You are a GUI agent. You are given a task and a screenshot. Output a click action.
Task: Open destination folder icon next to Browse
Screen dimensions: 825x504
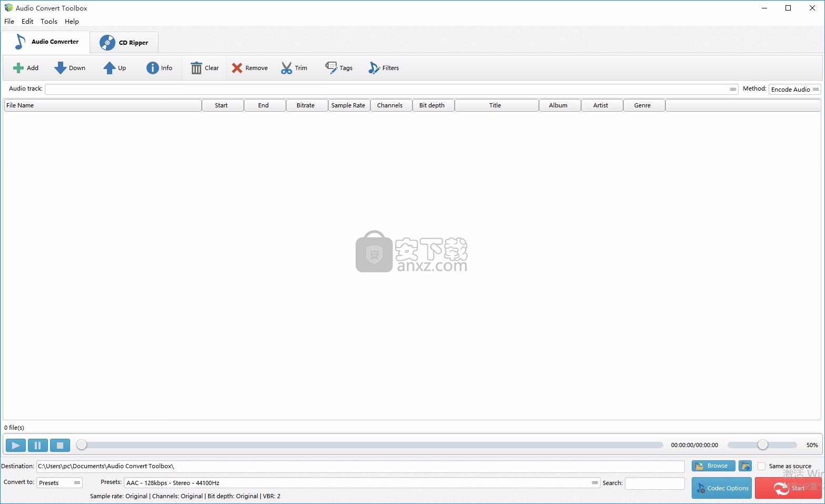point(745,466)
